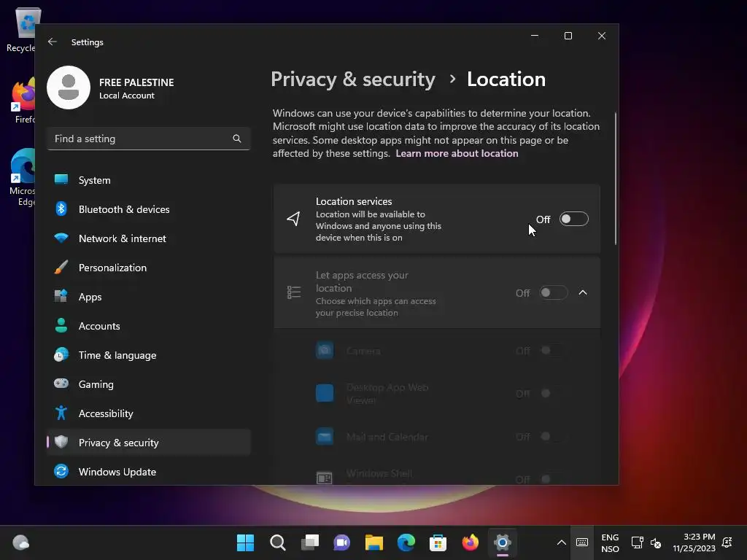Click the Gaming controller icon
747x560 pixels.
tap(61, 384)
